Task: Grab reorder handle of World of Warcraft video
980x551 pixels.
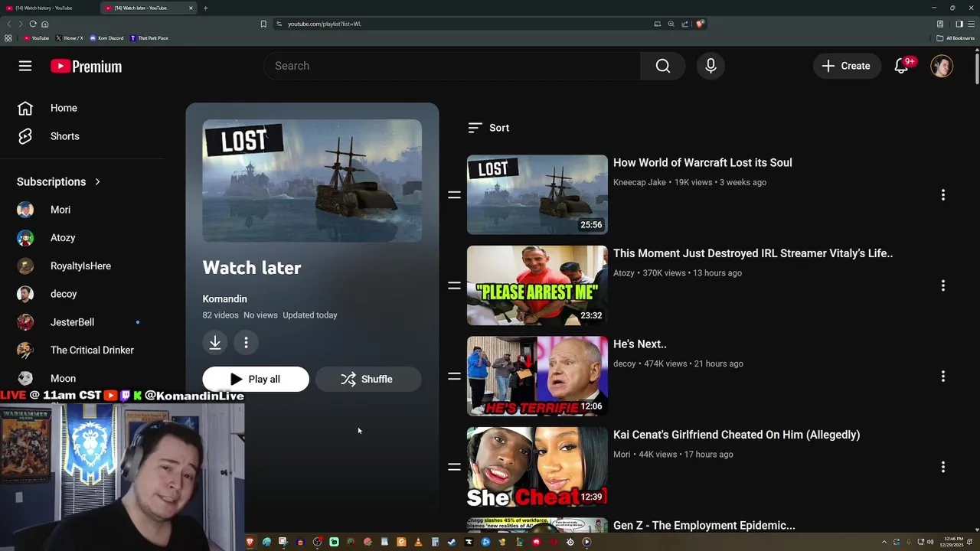Action: (454, 195)
